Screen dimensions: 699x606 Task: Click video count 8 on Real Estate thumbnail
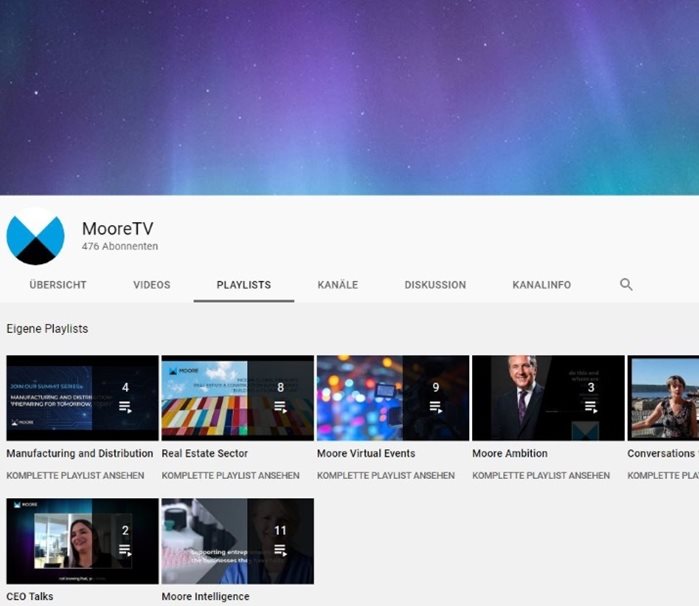point(280,387)
